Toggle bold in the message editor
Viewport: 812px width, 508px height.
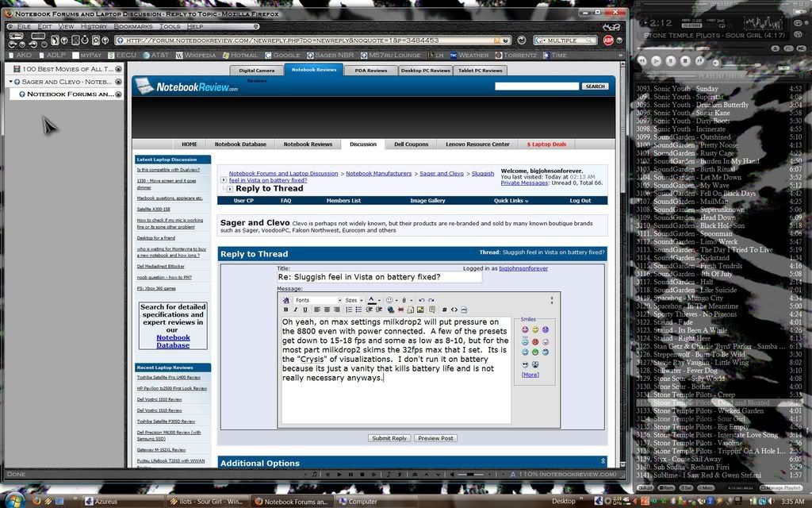point(285,310)
